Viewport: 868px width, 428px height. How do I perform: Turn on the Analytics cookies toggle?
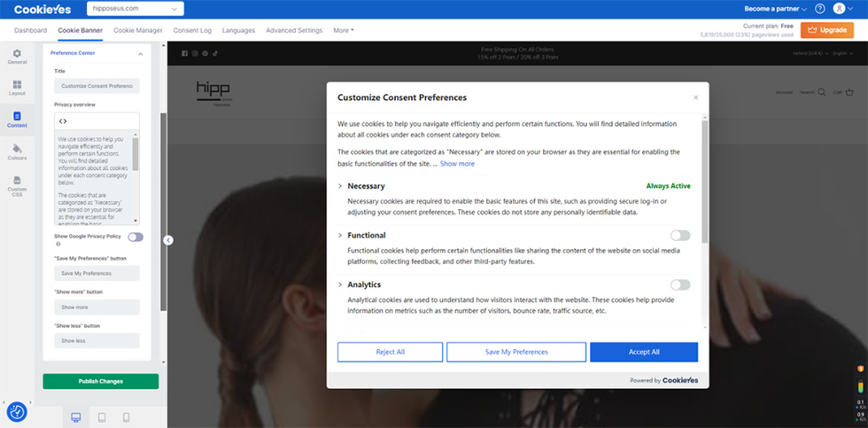(x=679, y=284)
